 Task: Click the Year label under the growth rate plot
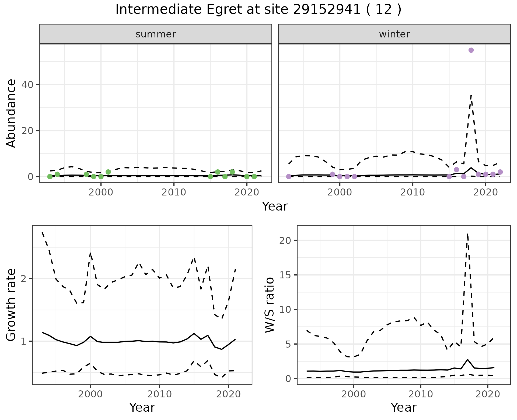coord(142,407)
